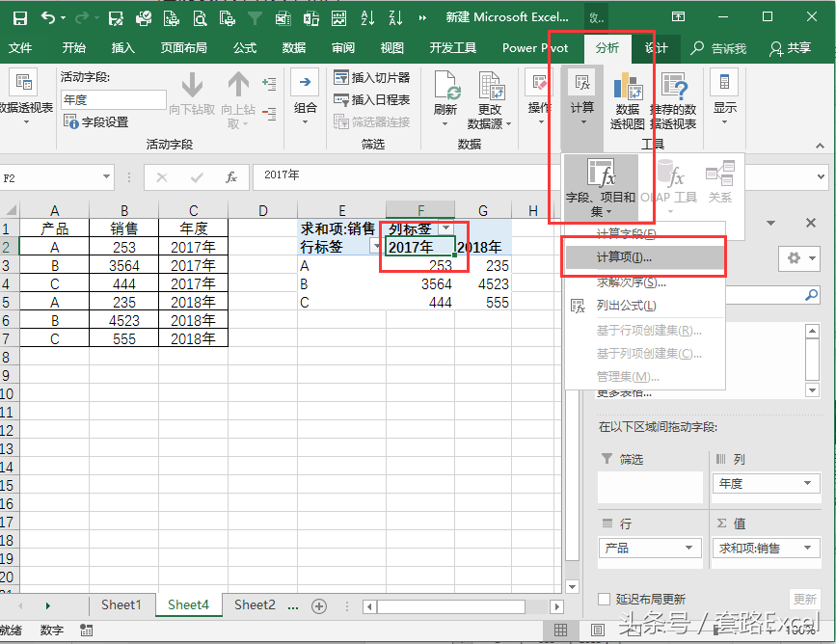Screen dimensions: 836x644
Task: Undo the last action
Action: 48,18
